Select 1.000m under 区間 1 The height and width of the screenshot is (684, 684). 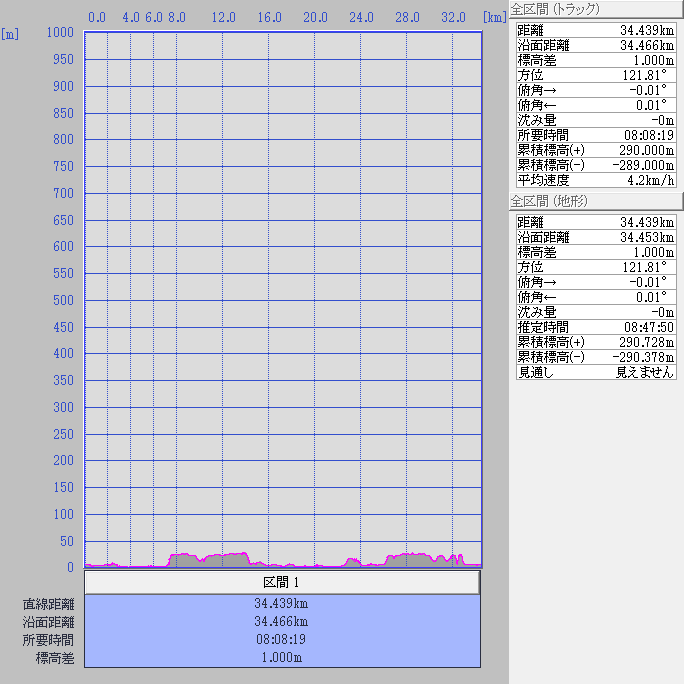click(281, 657)
